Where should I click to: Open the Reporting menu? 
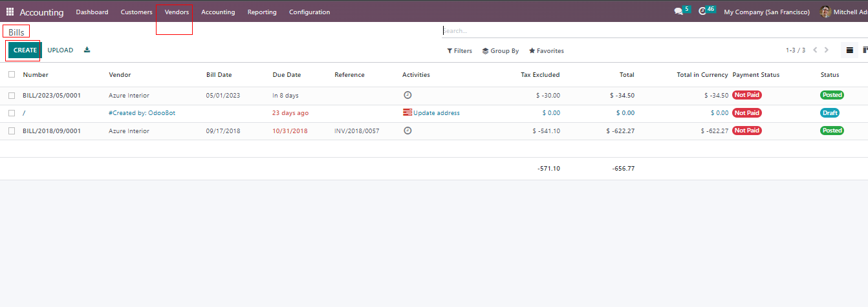tap(262, 12)
